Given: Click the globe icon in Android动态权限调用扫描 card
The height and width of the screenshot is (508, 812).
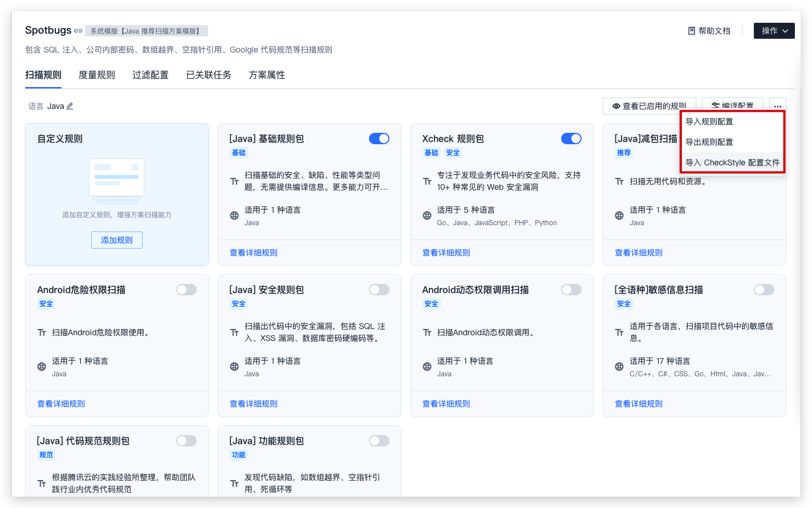Looking at the screenshot, I should [427, 367].
